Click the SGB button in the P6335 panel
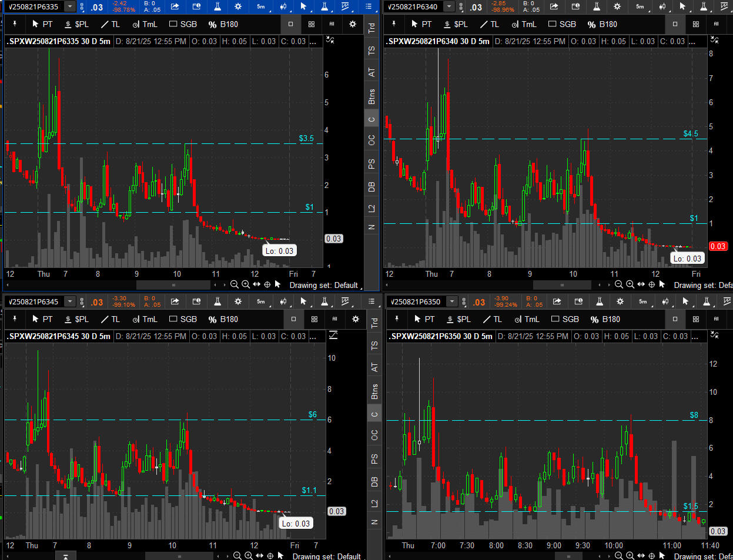Image resolution: width=733 pixels, height=560 pixels. pos(183,24)
